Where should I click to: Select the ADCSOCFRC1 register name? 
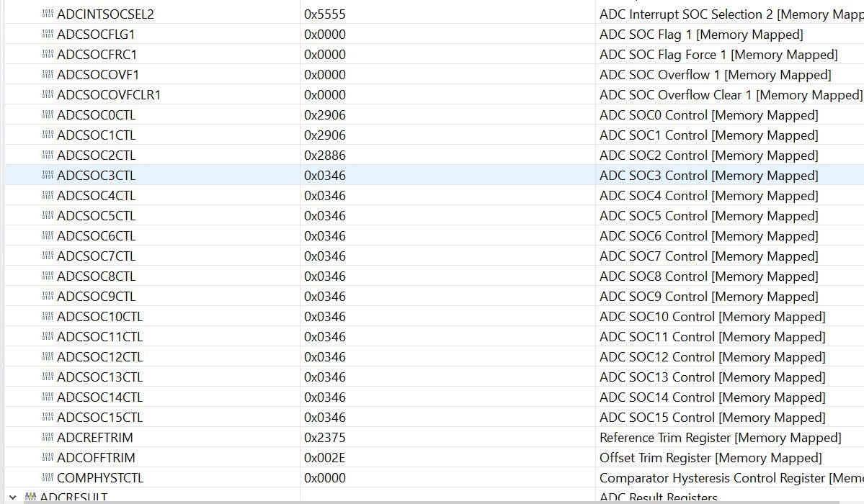point(97,55)
